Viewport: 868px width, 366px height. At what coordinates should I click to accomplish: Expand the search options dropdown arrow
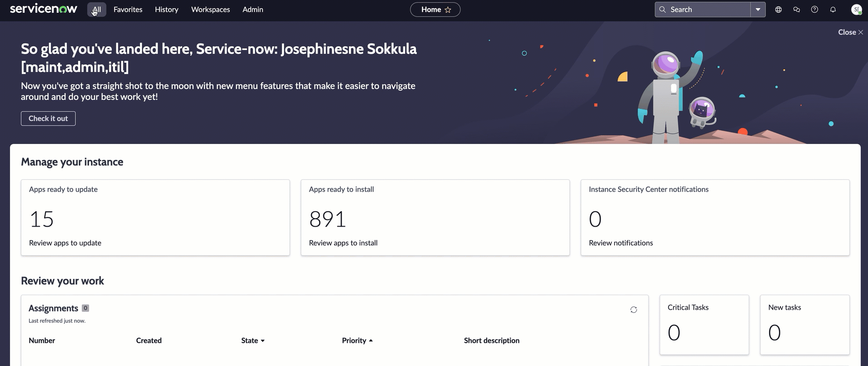(x=758, y=10)
